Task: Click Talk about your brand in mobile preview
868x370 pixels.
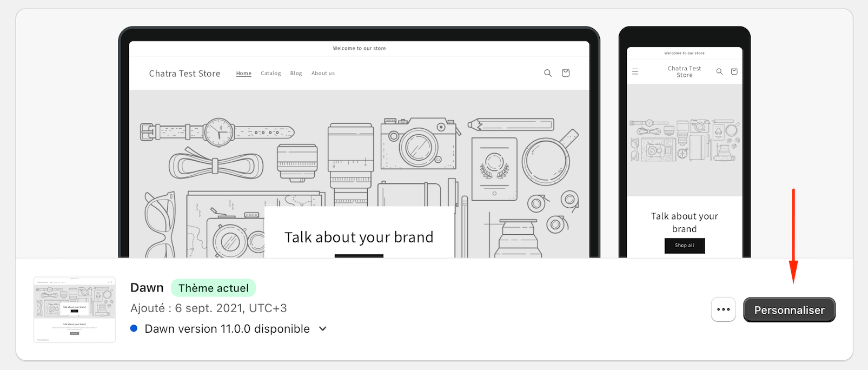Action: (x=685, y=222)
